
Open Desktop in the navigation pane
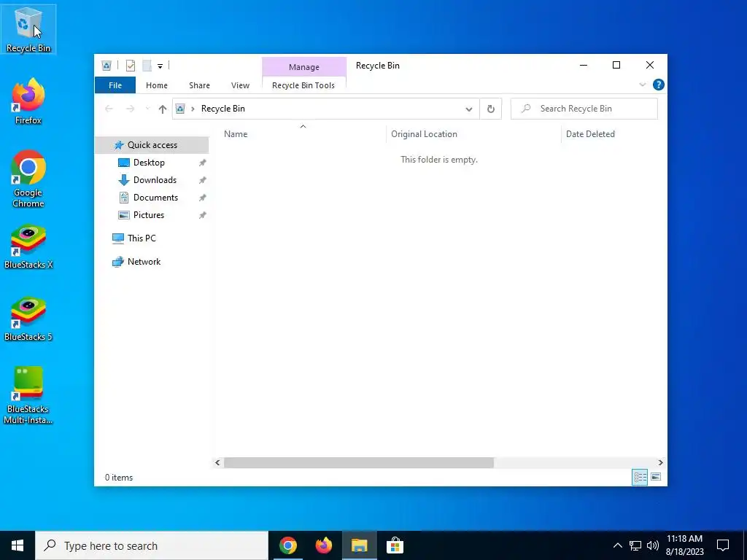pos(149,163)
